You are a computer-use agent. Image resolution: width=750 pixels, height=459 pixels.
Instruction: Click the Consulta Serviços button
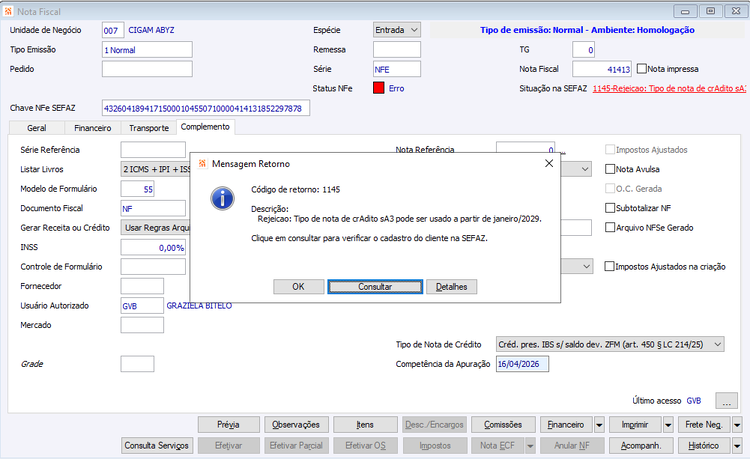coord(157,446)
